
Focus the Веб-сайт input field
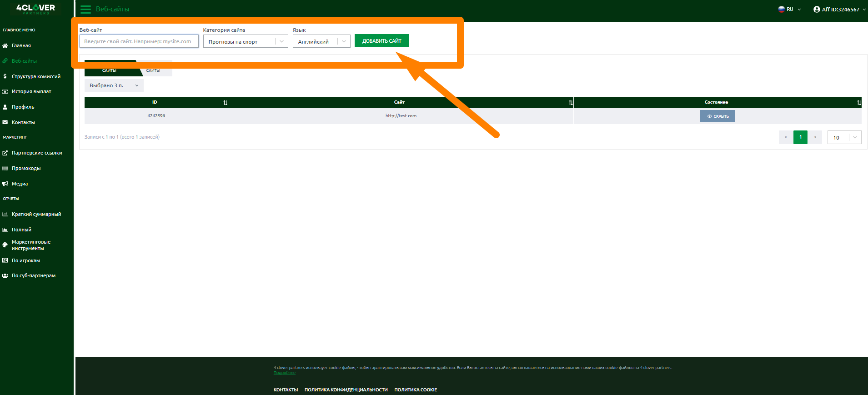pyautogui.click(x=139, y=41)
